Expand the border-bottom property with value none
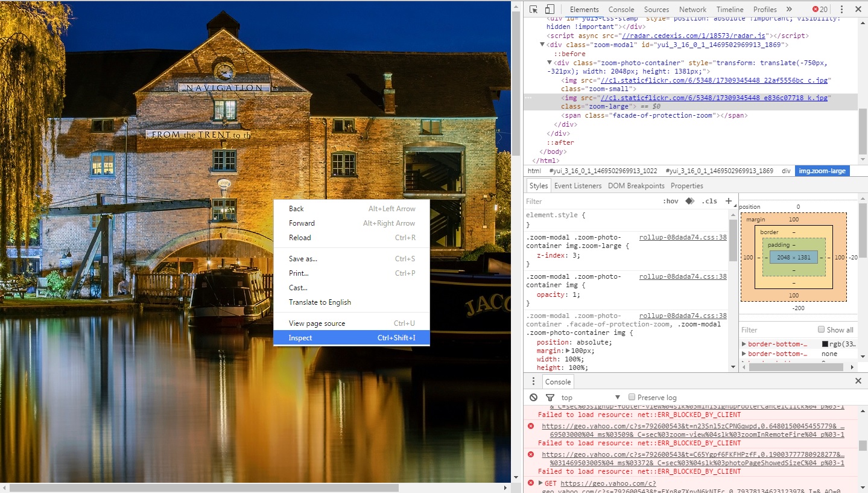The width and height of the screenshot is (868, 493). pos(744,354)
